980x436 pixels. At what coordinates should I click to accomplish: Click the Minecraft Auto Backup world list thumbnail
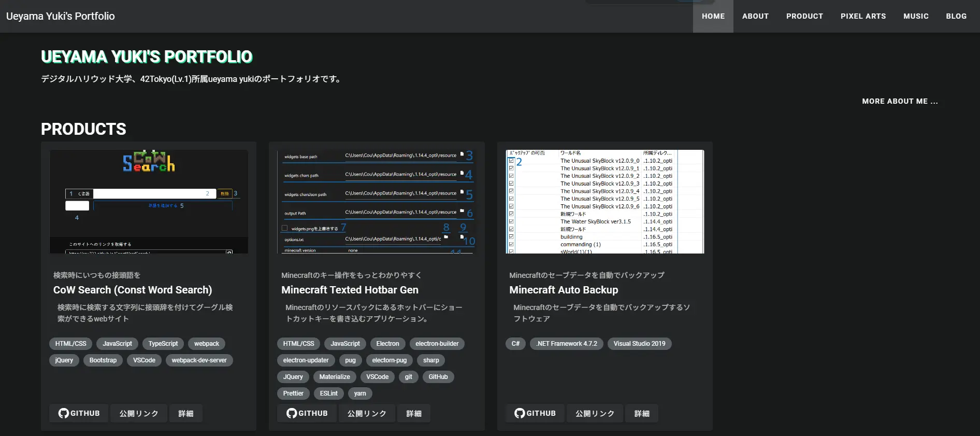tap(604, 202)
